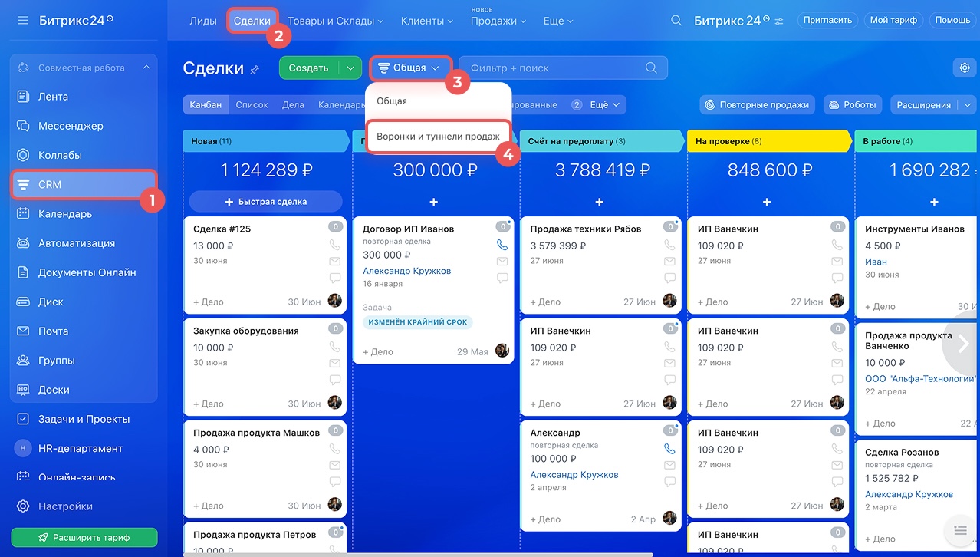Expand the Товары и Склады menu
The height and width of the screenshot is (557, 980).
tap(336, 21)
